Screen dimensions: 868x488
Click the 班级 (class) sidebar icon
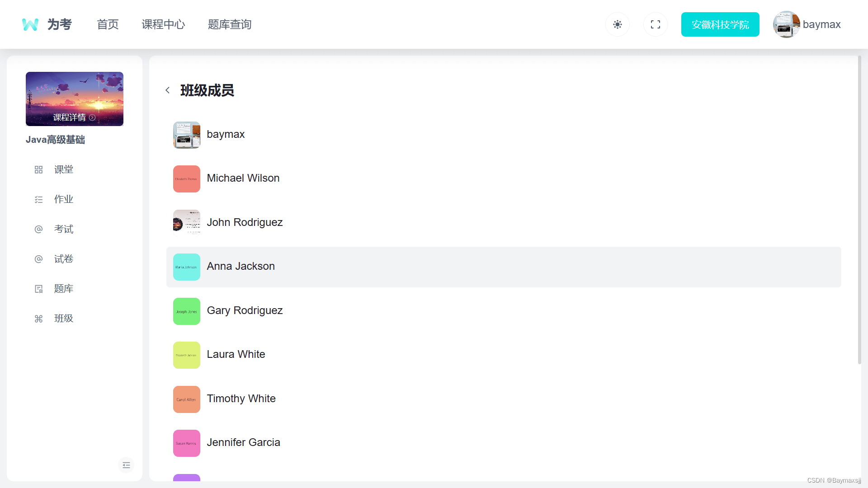(x=38, y=319)
